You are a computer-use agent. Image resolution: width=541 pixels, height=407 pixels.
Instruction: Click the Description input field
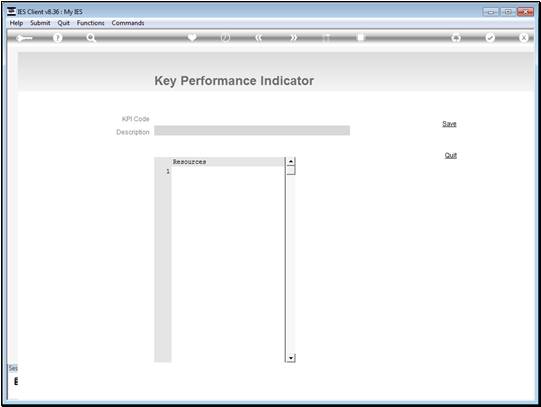(x=252, y=131)
